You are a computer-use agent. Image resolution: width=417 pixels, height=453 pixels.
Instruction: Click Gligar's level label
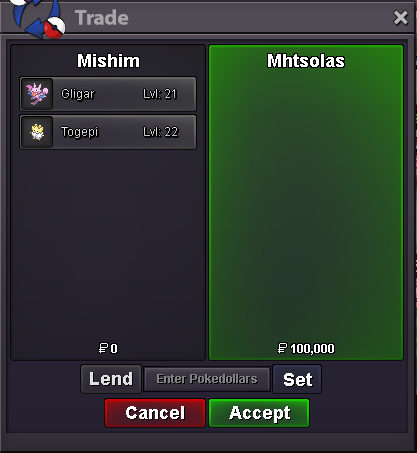tap(160, 94)
